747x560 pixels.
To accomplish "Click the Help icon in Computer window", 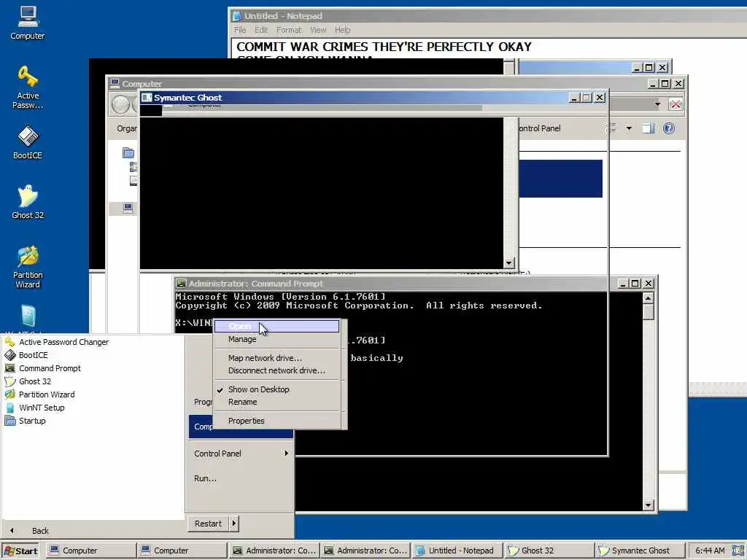I will pos(669,128).
